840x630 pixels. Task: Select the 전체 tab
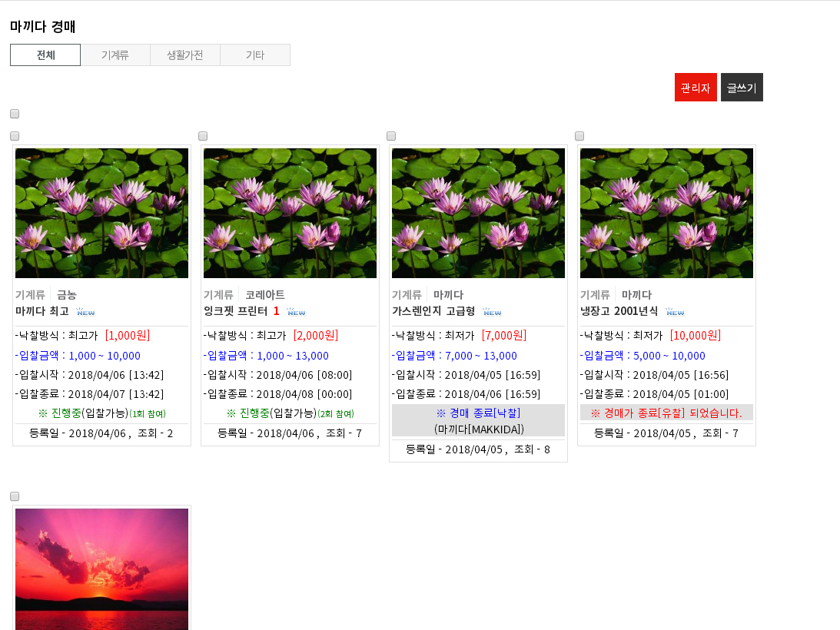click(45, 55)
